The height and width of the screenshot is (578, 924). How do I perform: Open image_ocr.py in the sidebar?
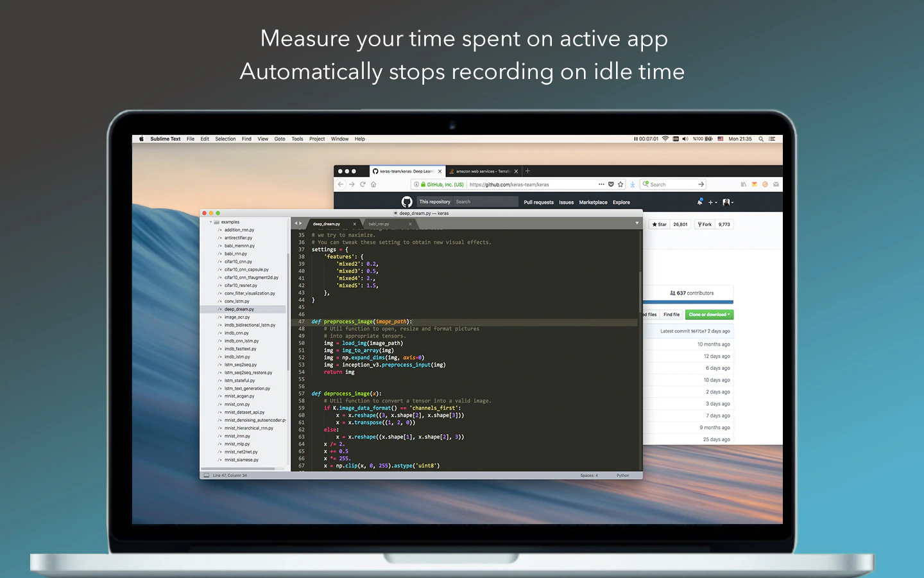(x=237, y=317)
